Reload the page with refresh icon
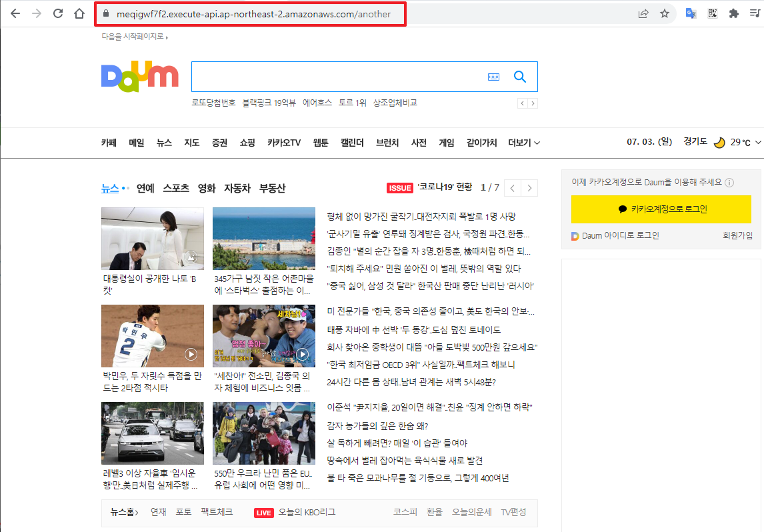Screen dimensions: 764x532 (58, 13)
